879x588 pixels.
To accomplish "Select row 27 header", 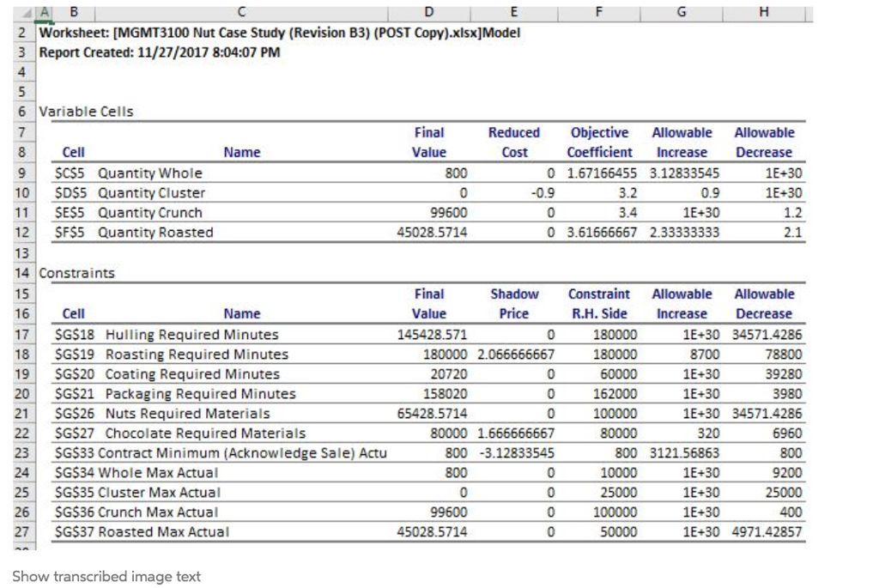I will pyautogui.click(x=22, y=531).
